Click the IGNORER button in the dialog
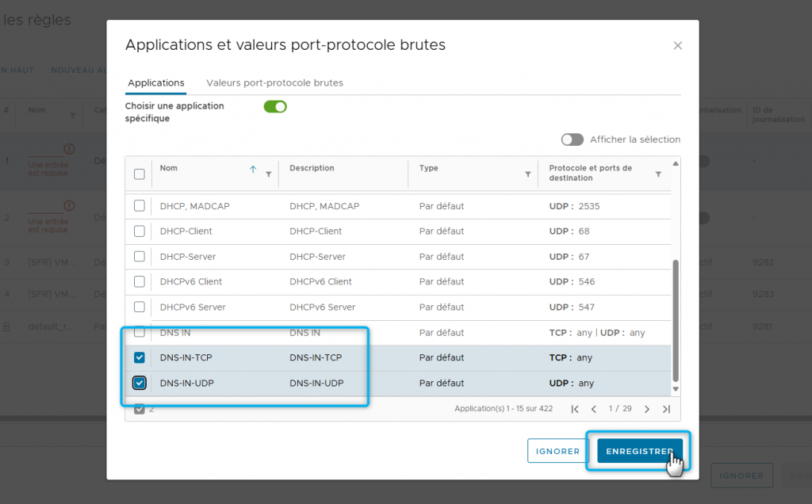This screenshot has width=812, height=504. pyautogui.click(x=557, y=451)
